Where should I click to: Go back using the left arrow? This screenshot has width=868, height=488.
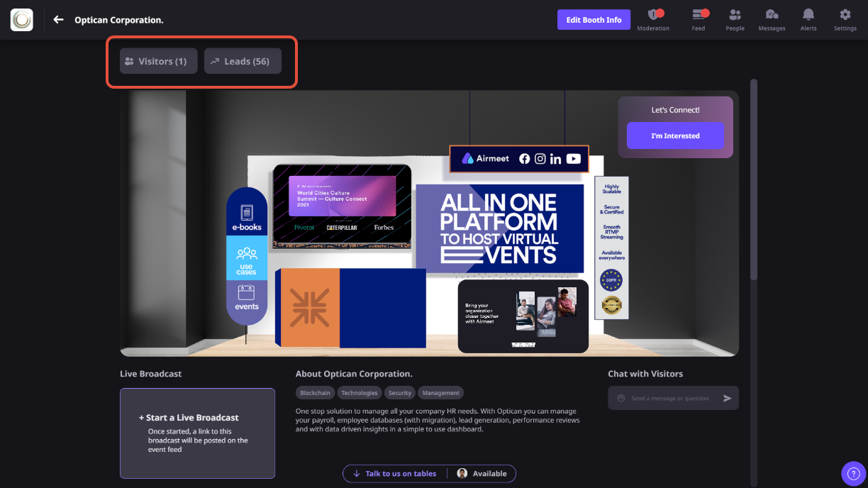tap(59, 20)
